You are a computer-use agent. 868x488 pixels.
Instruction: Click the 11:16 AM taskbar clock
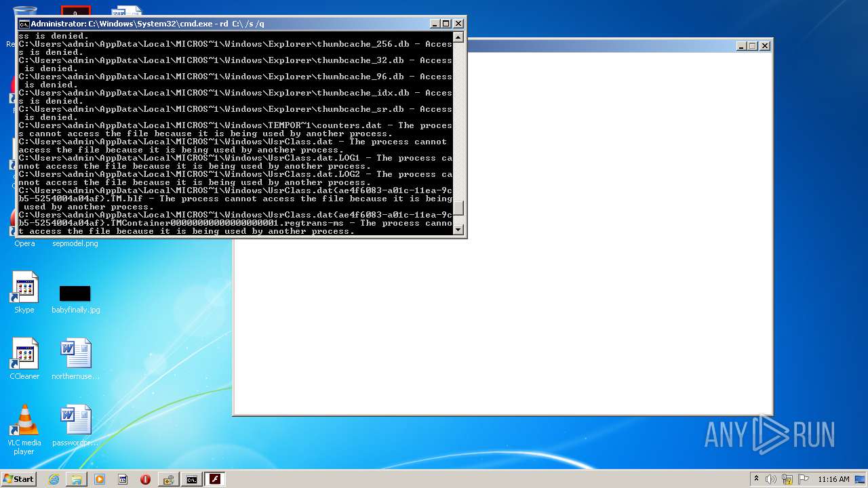click(833, 479)
